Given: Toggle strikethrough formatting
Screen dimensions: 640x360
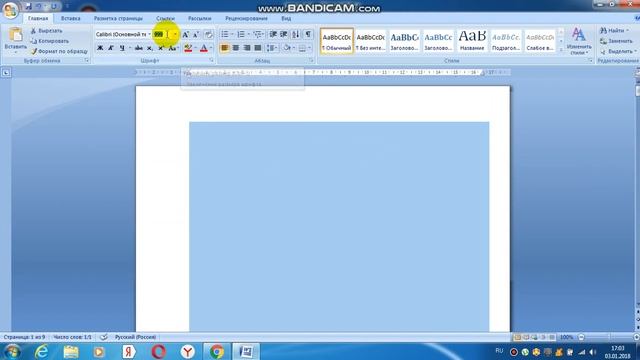Looking at the screenshot, I should tap(139, 48).
